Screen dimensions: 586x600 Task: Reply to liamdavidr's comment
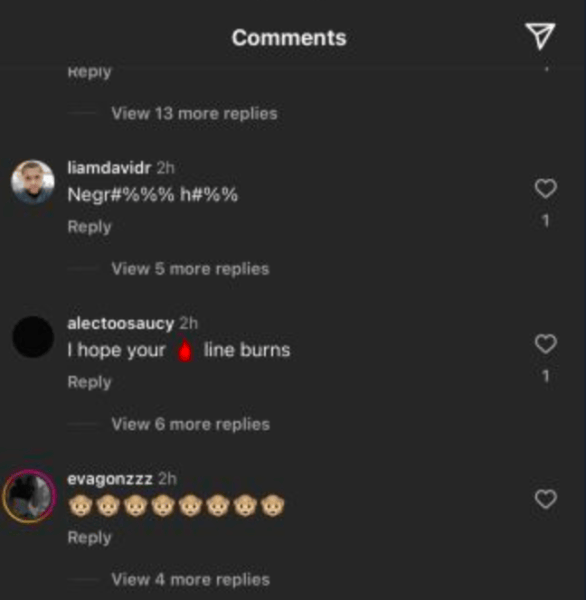pos(89,227)
